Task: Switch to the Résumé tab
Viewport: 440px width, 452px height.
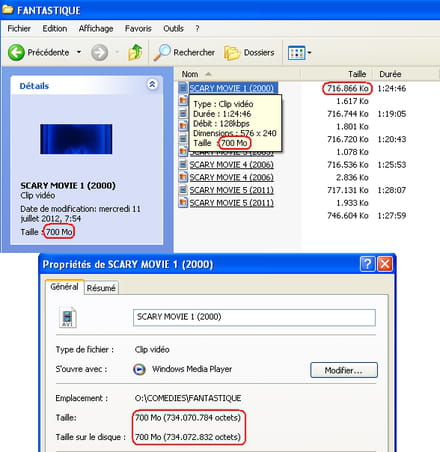Action: (101, 288)
